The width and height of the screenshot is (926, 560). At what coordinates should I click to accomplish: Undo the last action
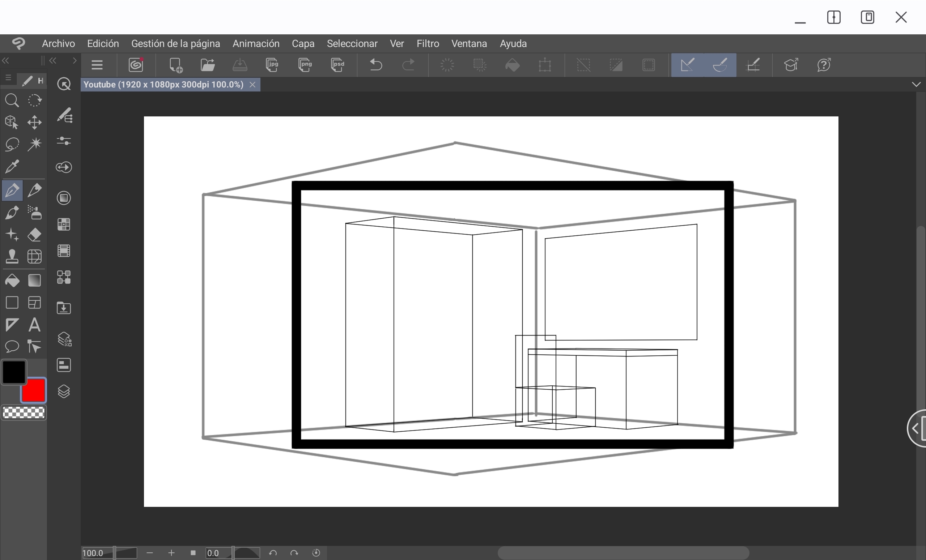(x=376, y=65)
